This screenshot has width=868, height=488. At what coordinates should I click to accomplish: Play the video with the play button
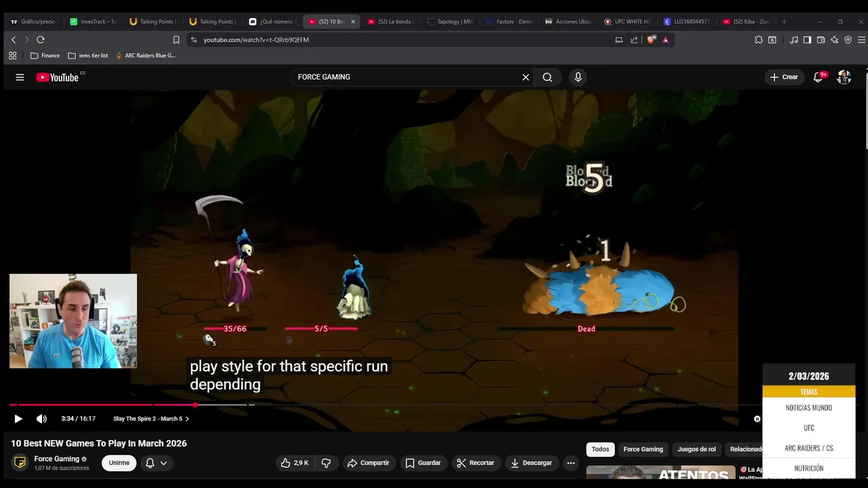18,419
